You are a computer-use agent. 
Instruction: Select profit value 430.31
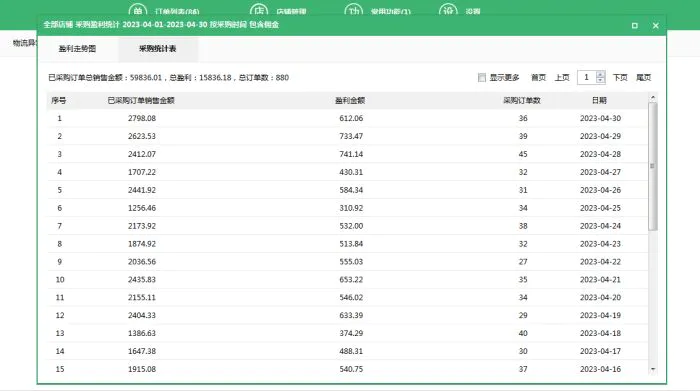click(x=351, y=172)
